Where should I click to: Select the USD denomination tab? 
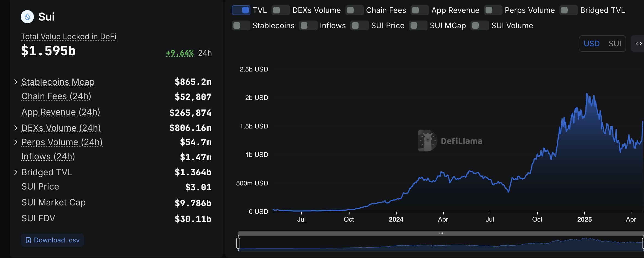(591, 44)
